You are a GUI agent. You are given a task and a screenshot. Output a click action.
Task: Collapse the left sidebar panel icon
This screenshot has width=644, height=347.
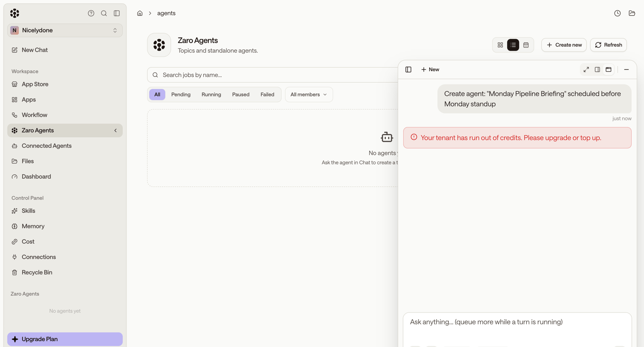[x=117, y=13]
